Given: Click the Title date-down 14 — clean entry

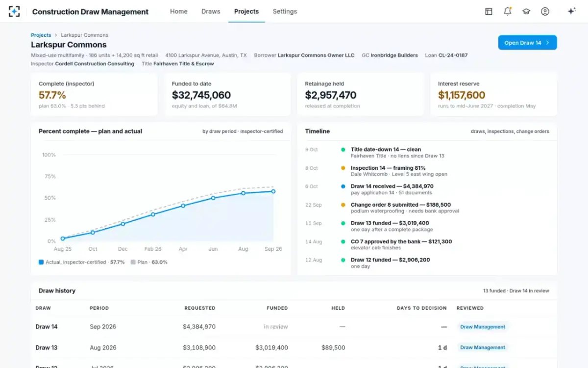Looking at the screenshot, I should point(386,150).
